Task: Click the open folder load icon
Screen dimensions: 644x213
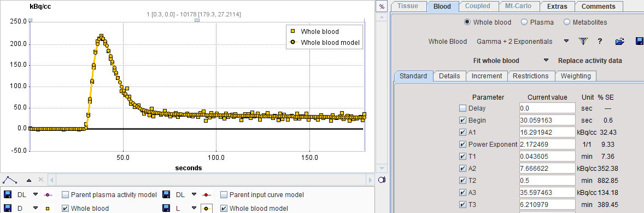Action: [620, 41]
